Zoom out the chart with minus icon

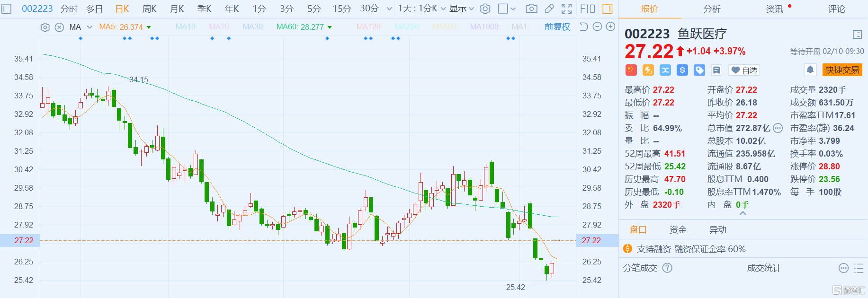[x=598, y=27]
